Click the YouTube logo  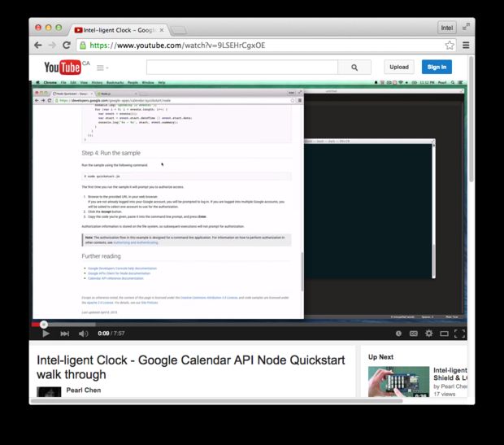[x=62, y=68]
